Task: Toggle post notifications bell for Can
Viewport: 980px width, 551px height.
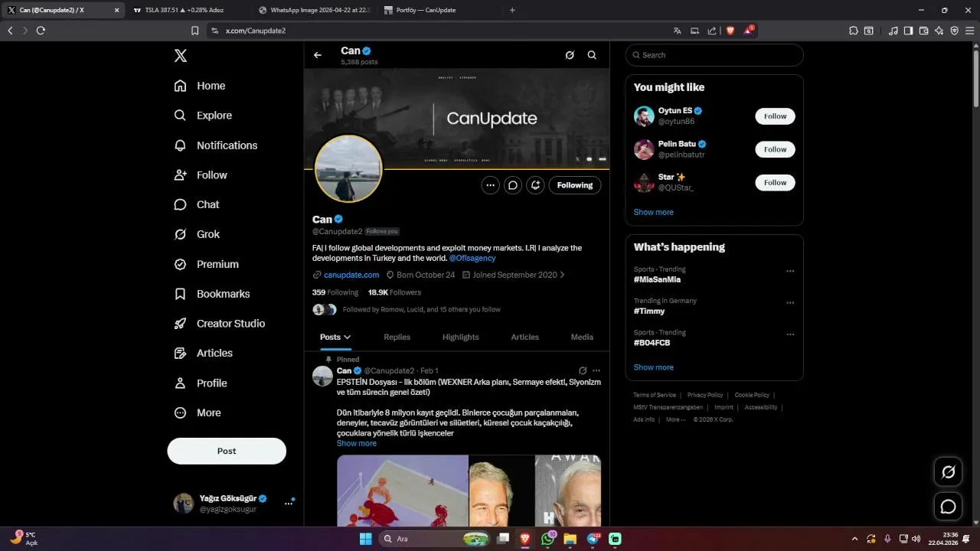Action: (x=535, y=185)
